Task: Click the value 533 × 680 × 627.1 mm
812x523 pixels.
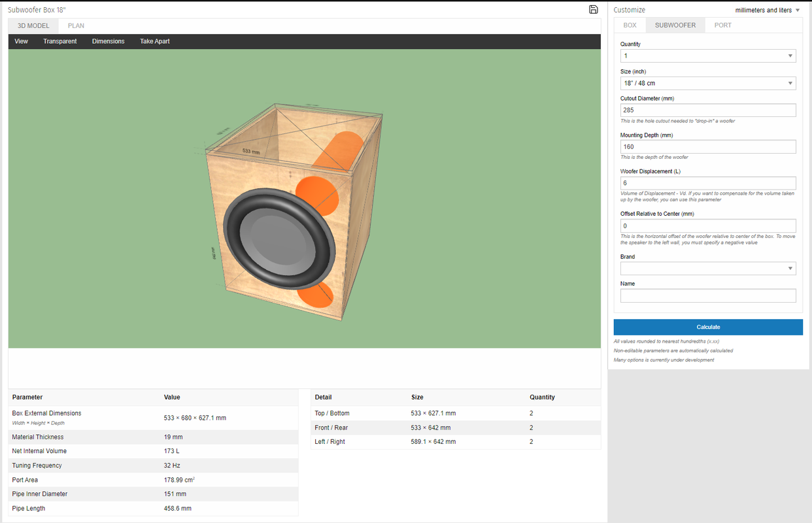Action: pyautogui.click(x=195, y=418)
